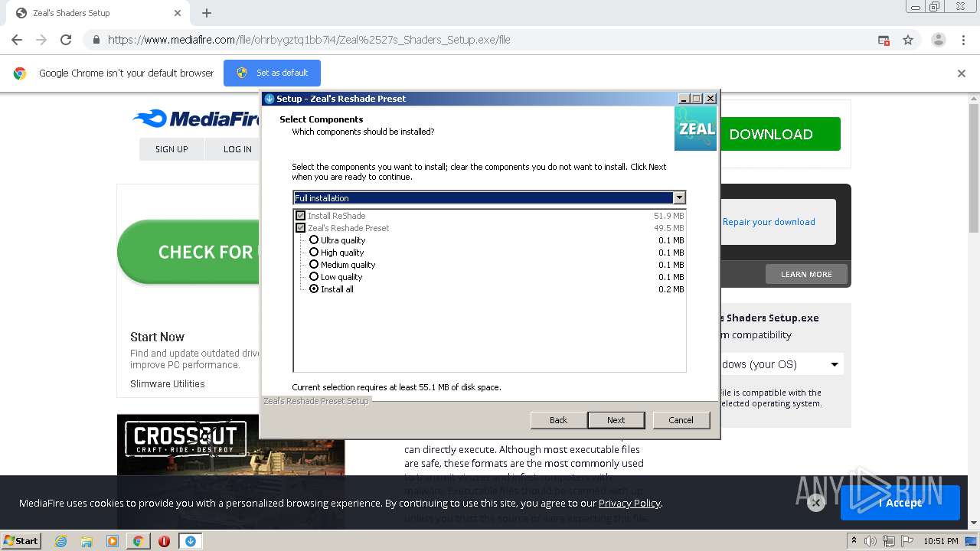Click the Start button

[21, 541]
